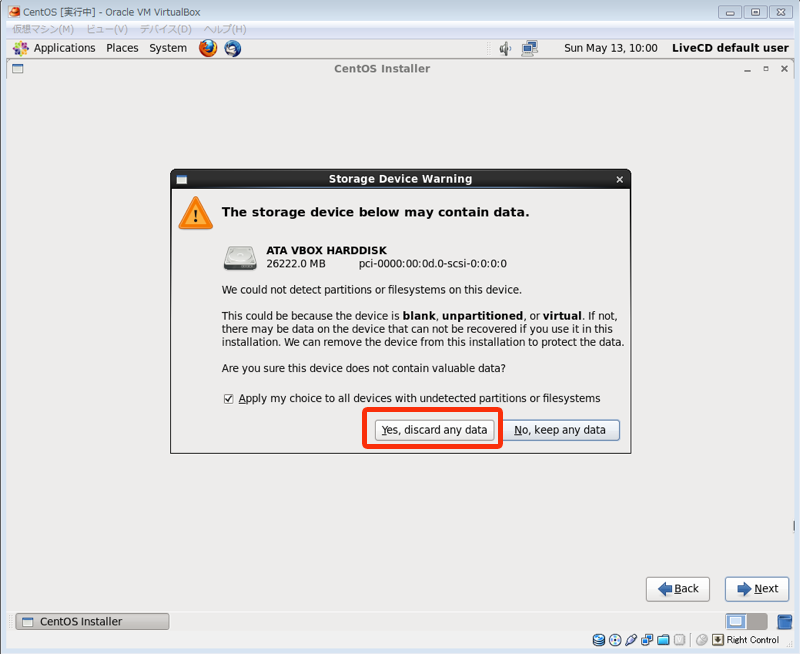This screenshot has width=800, height=654.
Task: Click the volume speaker icon
Action: (x=505, y=49)
